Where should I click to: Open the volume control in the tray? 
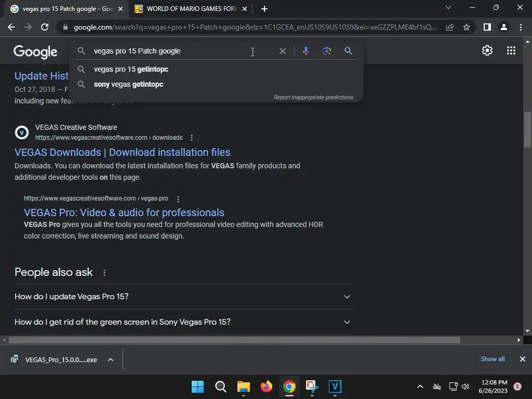(465, 387)
